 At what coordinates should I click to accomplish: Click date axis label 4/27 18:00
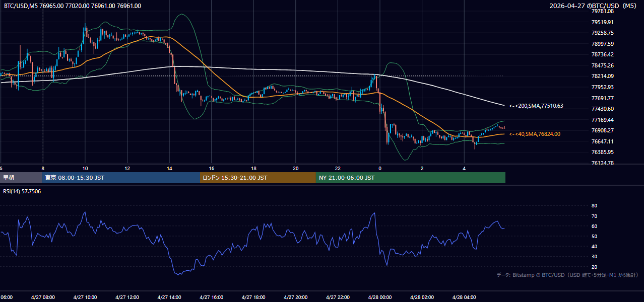253,297
